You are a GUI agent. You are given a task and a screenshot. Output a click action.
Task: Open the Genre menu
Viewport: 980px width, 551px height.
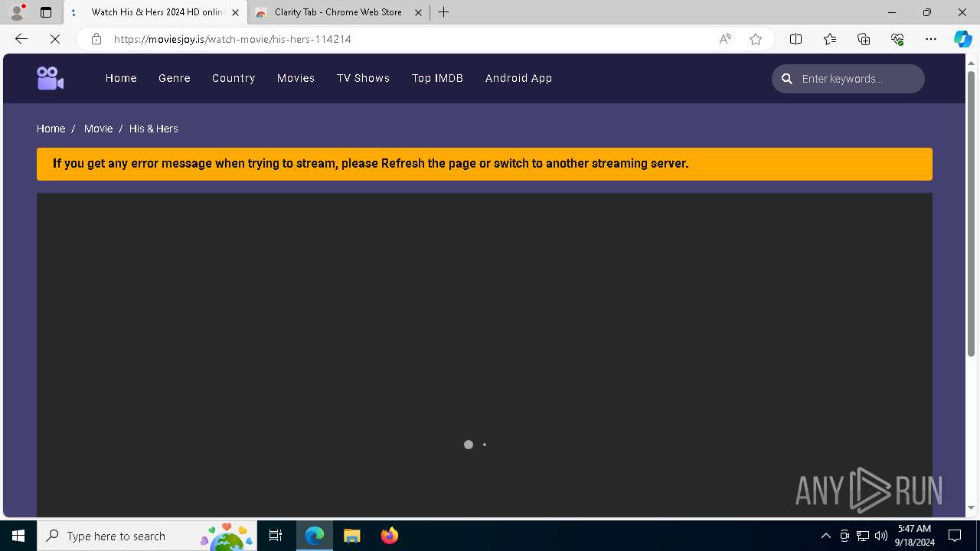coord(175,78)
